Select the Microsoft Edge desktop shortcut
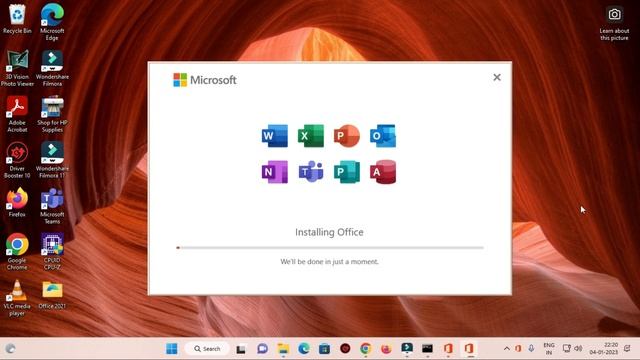Image resolution: width=640 pixels, height=360 pixels. [52, 22]
